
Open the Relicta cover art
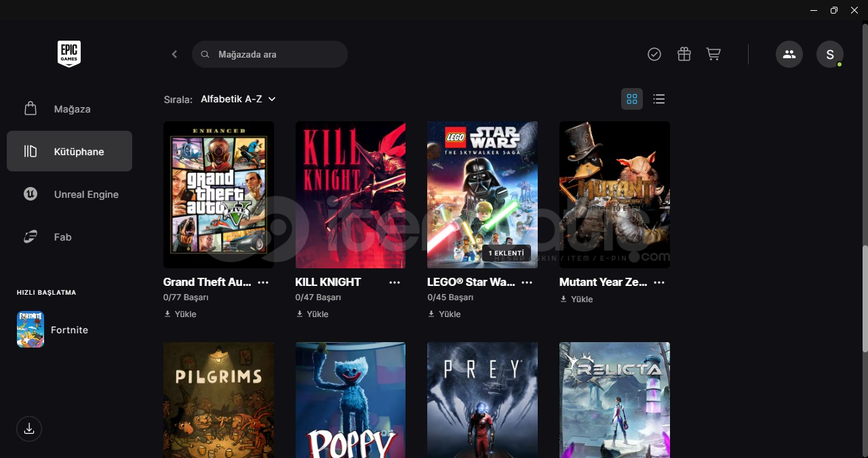pos(614,400)
